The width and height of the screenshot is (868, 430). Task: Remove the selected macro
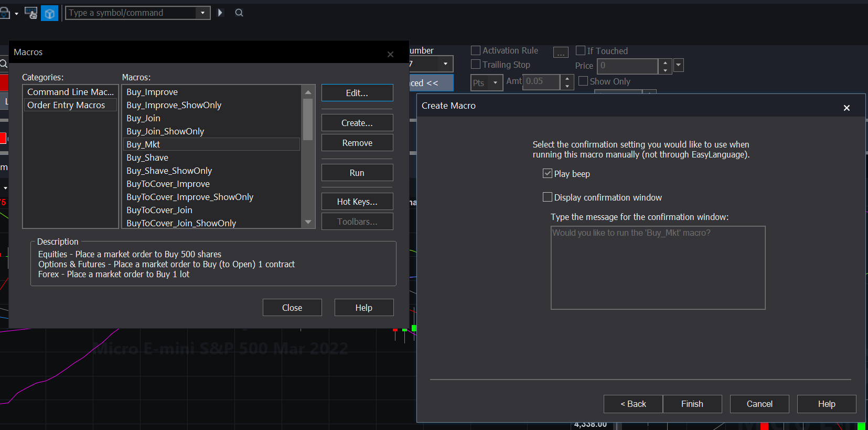click(357, 143)
